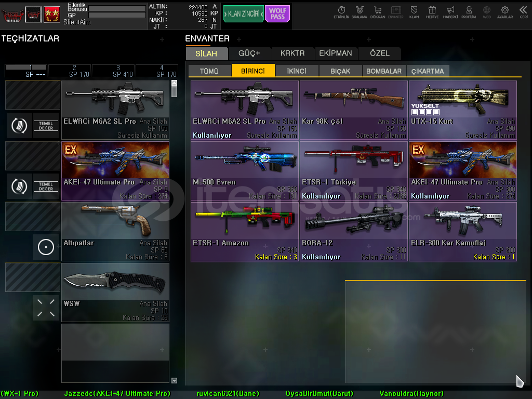The image size is (532, 399).
Task: Click crosshair icon beside Altıpatlar revolver
Action: [46, 247]
